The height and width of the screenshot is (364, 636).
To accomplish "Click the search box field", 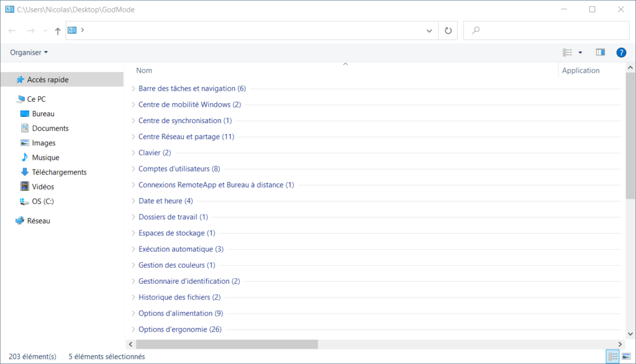I will (x=547, y=30).
